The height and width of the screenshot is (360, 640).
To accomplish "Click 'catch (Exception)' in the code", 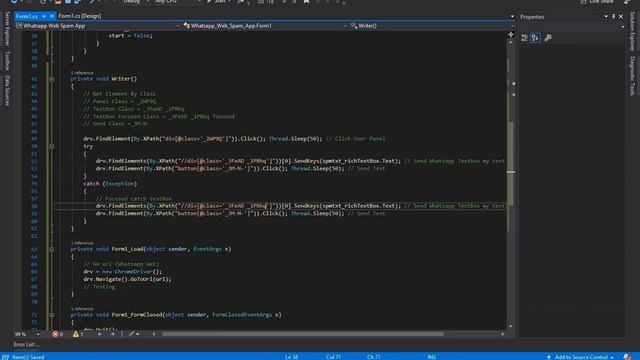I will coord(110,184).
